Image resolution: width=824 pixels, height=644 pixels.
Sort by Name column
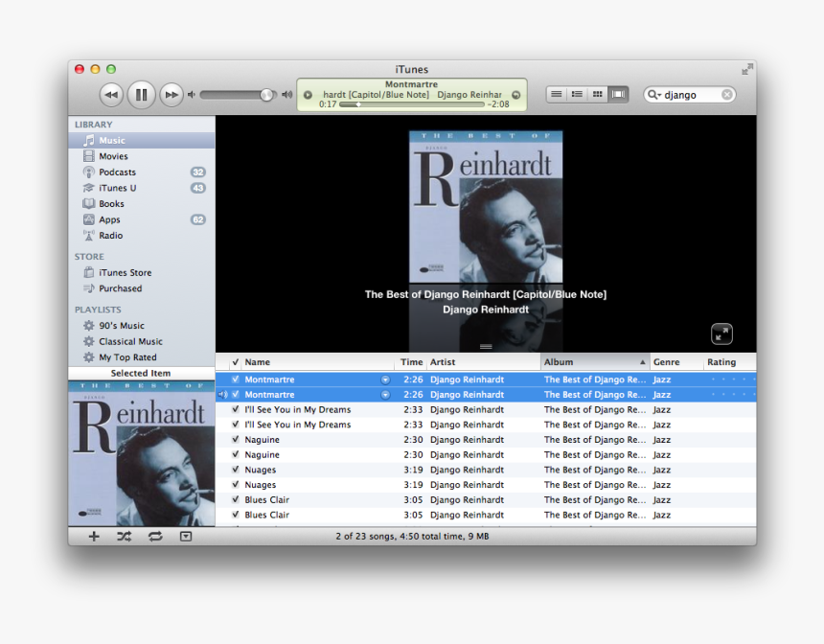point(318,361)
